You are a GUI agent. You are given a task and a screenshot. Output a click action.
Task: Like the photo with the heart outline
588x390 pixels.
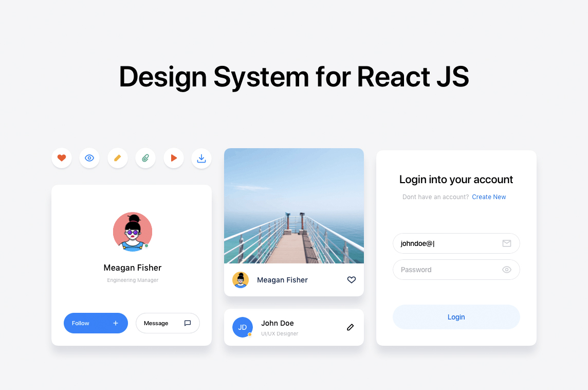click(x=352, y=280)
